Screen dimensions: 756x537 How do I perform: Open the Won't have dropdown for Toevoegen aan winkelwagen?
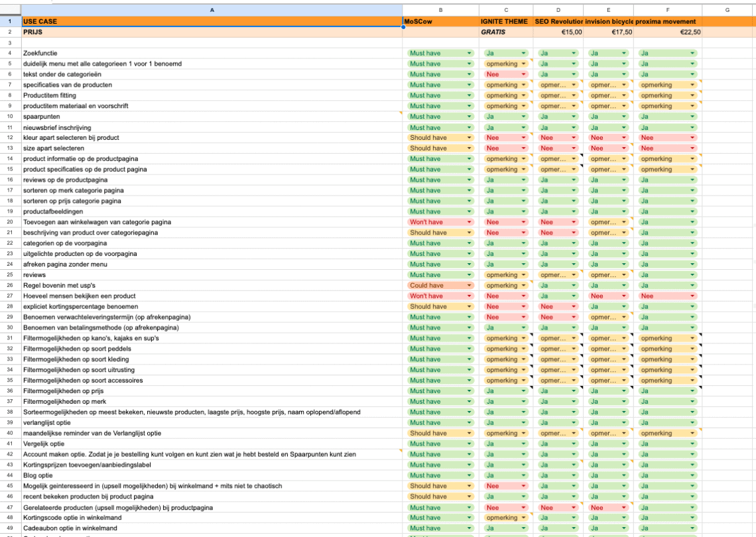point(440,222)
